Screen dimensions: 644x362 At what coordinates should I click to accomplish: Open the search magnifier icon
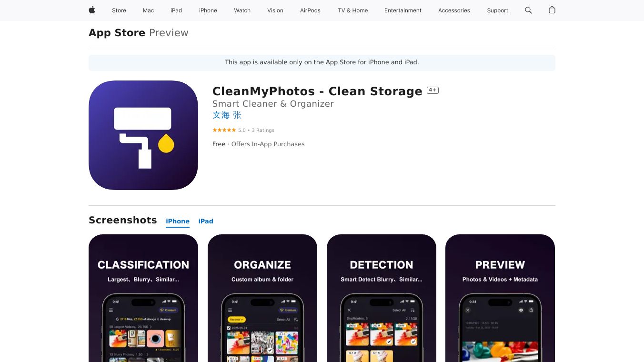(528, 10)
